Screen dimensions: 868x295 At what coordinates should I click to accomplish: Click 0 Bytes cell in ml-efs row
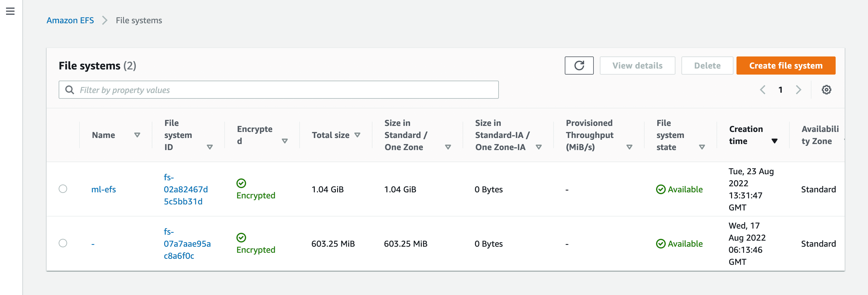488,189
